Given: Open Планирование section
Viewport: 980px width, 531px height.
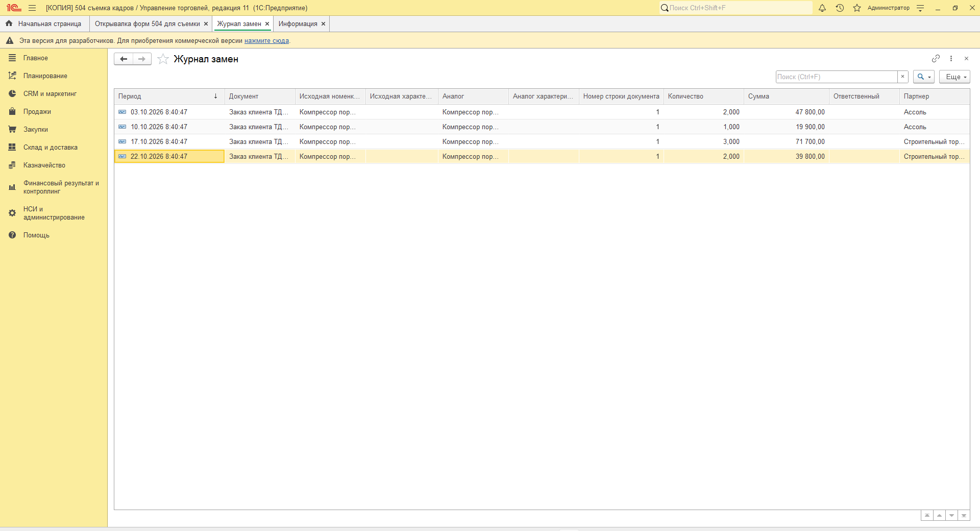Looking at the screenshot, I should click(x=54, y=76).
